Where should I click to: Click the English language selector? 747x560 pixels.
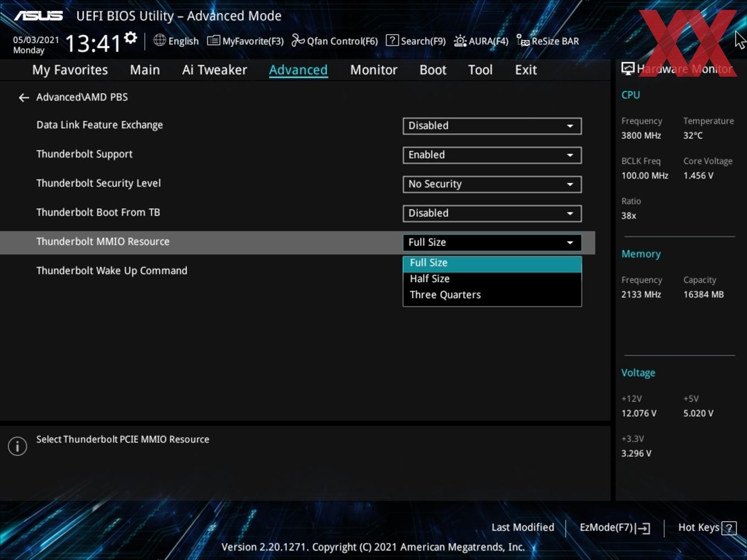coord(183,41)
